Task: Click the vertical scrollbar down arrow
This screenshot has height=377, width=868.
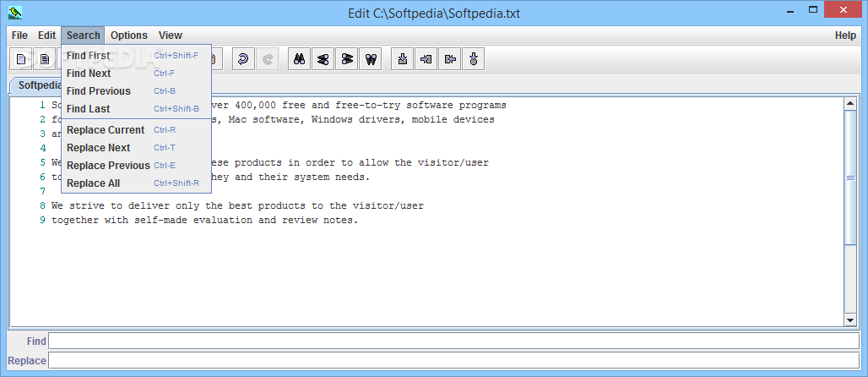Action: tap(850, 320)
